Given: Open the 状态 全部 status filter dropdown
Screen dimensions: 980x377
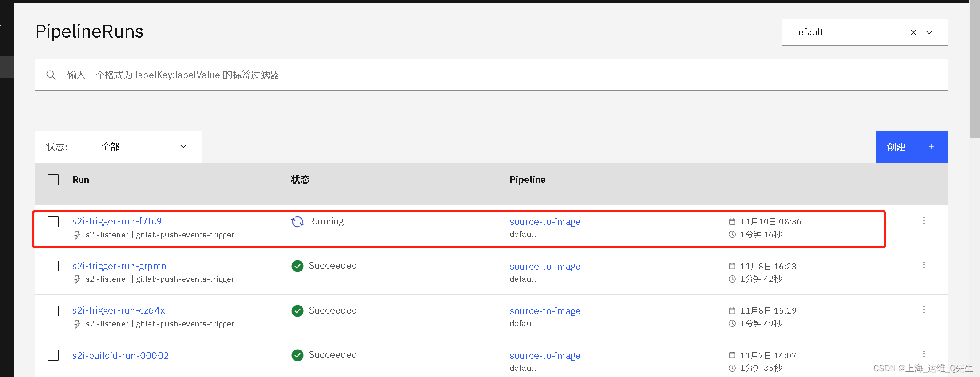Looking at the screenshot, I should pos(119,147).
